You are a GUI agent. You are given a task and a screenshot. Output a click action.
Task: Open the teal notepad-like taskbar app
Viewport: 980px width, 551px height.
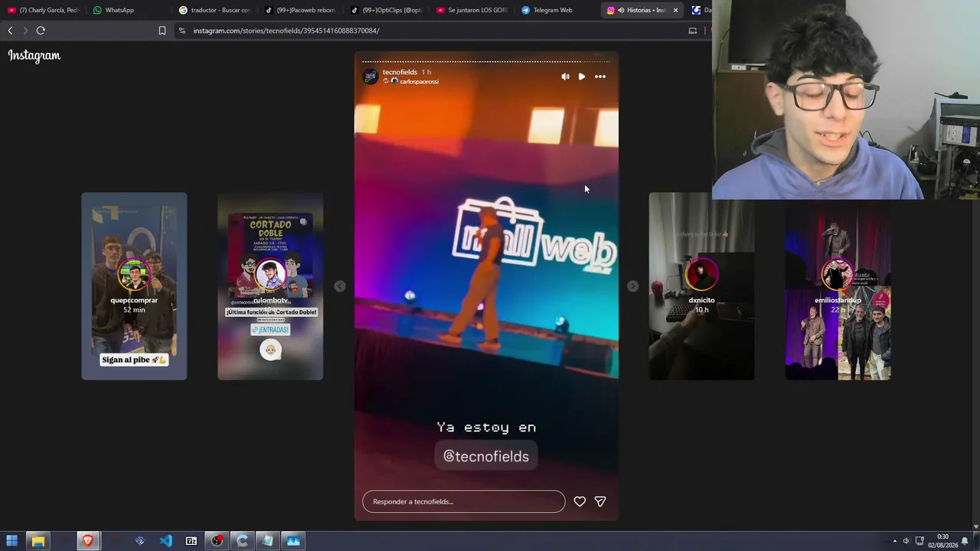coord(267,541)
